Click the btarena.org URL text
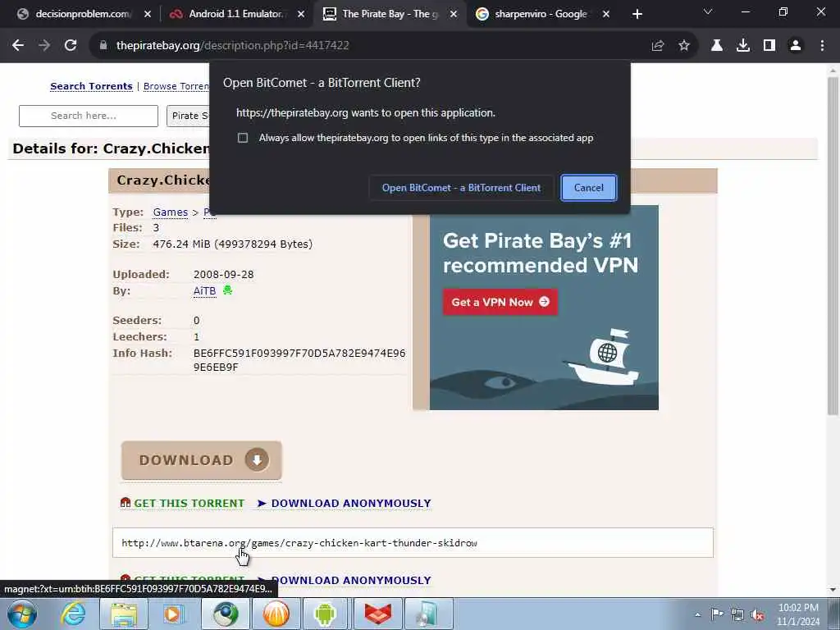Image resolution: width=840 pixels, height=630 pixels. [299, 543]
